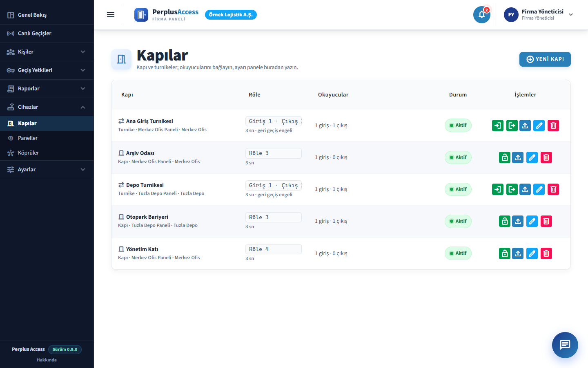This screenshot has width=588, height=368.
Task: Click the Örnek Lojistik A.Ş. company badge
Action: [231, 15]
